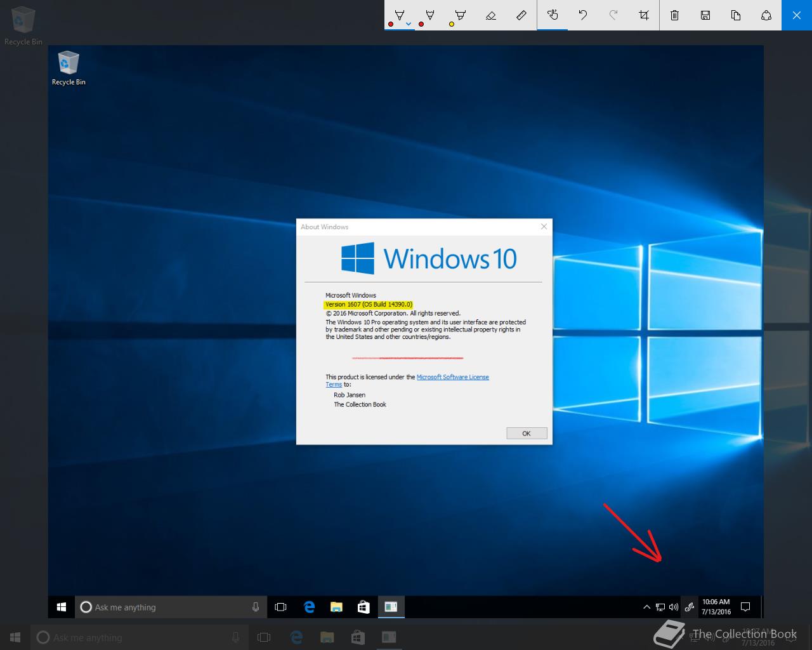Select the pencil tool

tap(430, 15)
